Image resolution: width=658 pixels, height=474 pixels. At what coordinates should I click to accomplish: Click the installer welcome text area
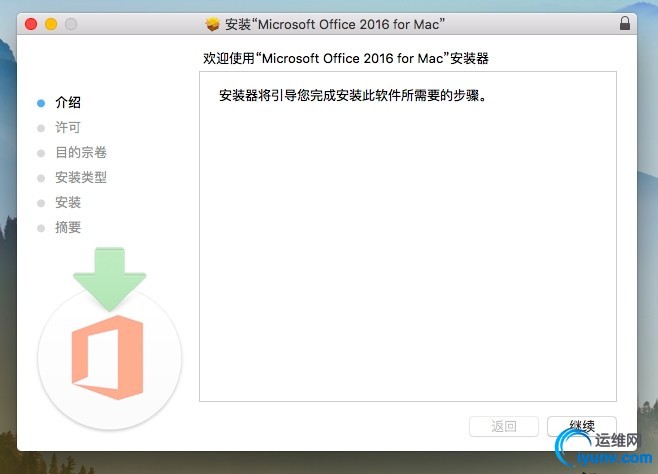click(408, 236)
